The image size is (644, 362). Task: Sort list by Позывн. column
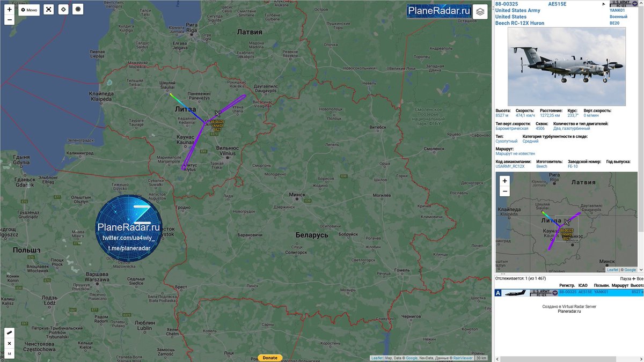(x=601, y=285)
